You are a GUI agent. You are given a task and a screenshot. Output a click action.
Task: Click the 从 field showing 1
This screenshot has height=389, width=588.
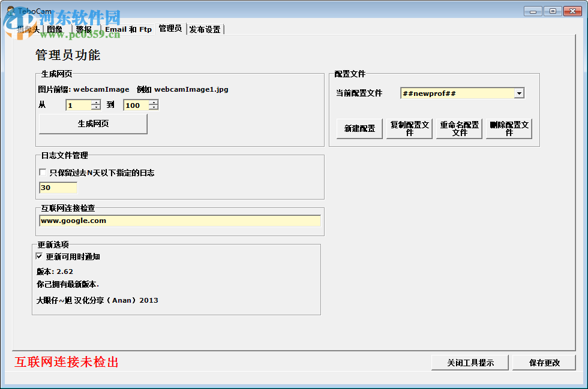click(79, 105)
